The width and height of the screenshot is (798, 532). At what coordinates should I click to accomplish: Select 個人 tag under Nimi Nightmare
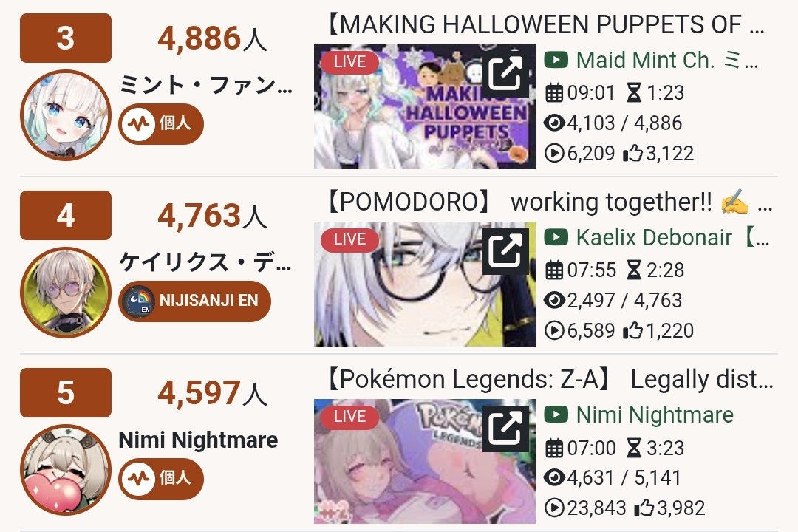click(161, 478)
